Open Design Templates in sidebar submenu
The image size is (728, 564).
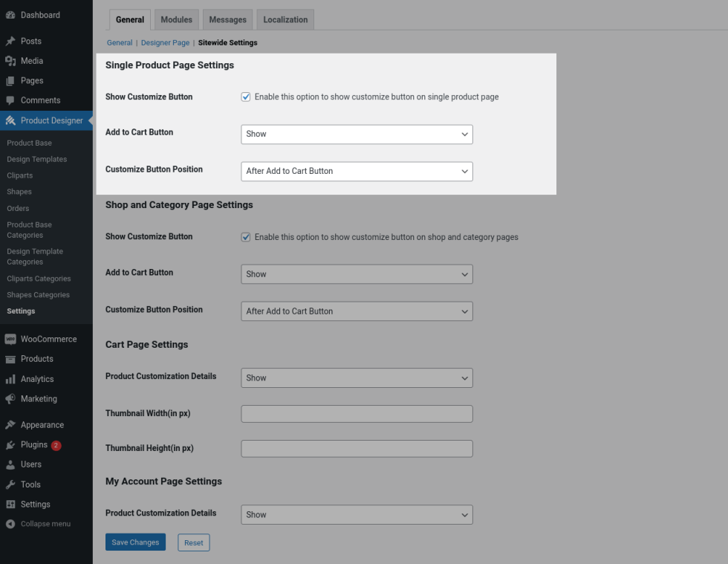pyautogui.click(x=37, y=159)
